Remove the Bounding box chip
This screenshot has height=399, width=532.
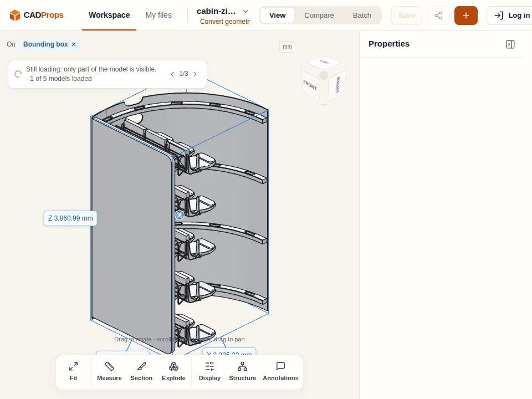74,44
